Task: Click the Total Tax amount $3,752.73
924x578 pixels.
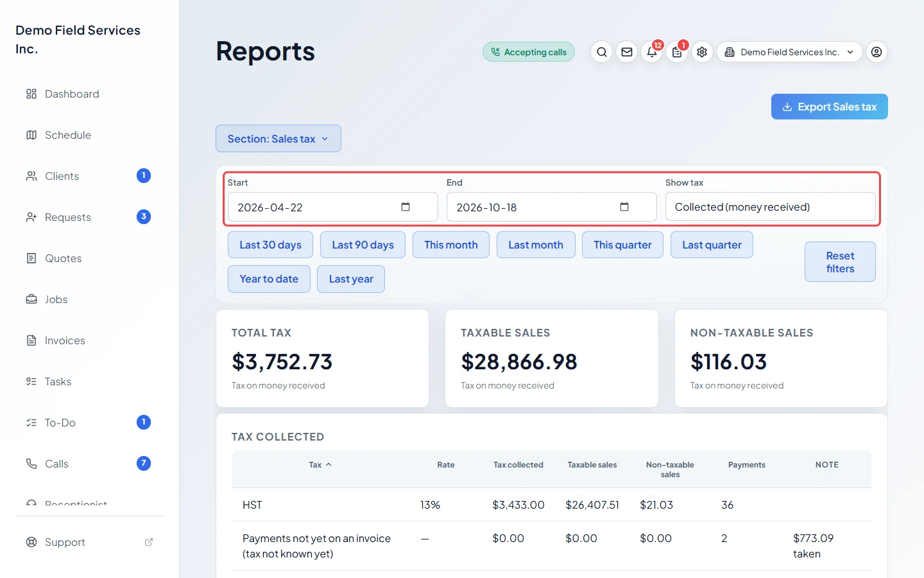Action: click(282, 362)
